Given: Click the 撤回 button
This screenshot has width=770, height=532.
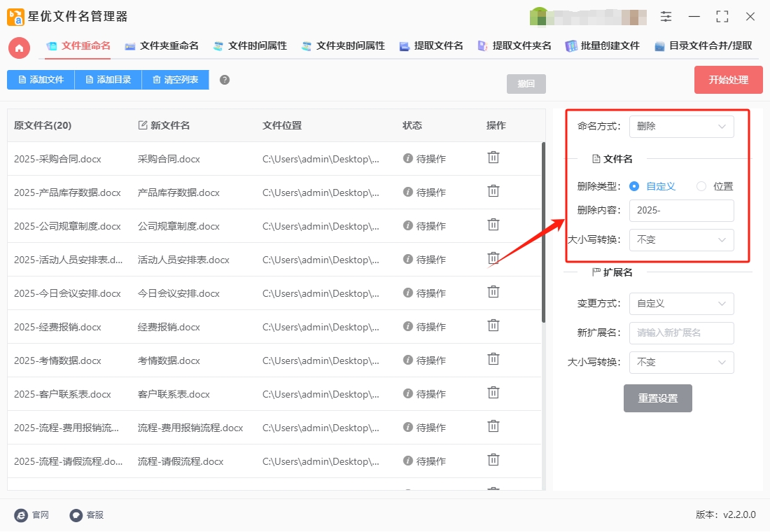Looking at the screenshot, I should coord(526,84).
